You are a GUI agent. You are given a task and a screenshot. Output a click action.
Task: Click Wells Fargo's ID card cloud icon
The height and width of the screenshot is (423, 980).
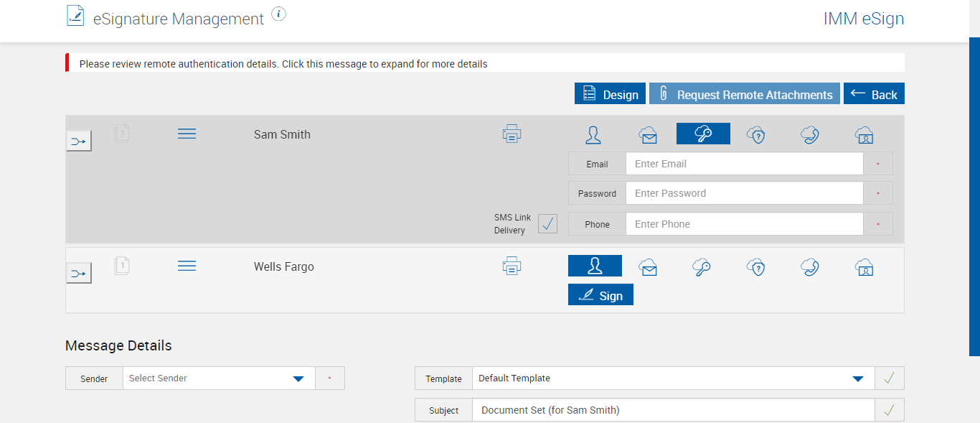pos(864,267)
